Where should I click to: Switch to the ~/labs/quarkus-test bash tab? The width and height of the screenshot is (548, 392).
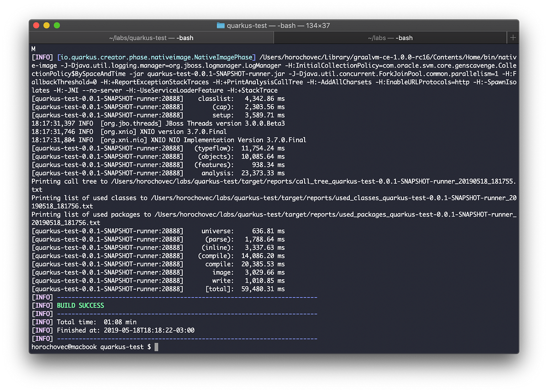[151, 38]
